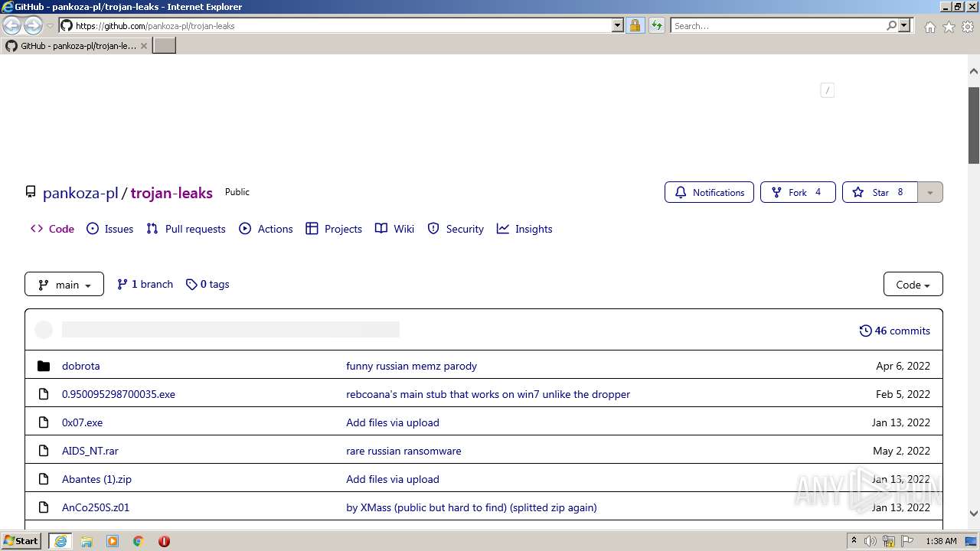Open the Windows Start menu
This screenshot has width=980, height=551.
21,541
